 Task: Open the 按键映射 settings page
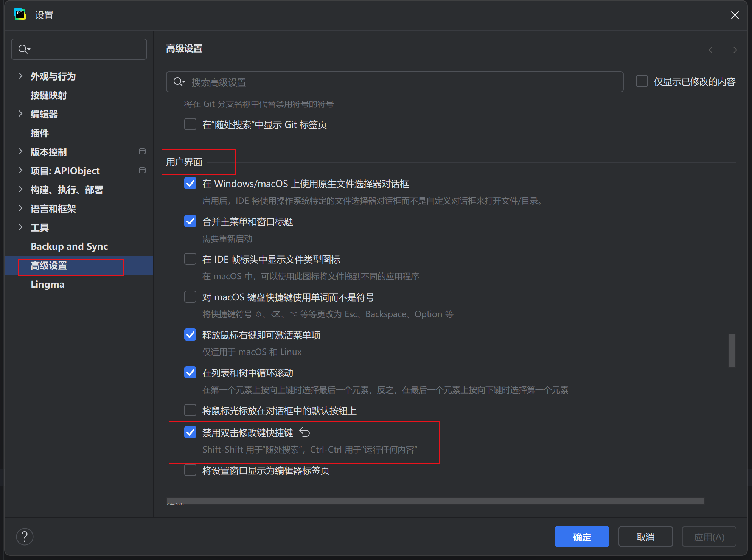click(x=48, y=95)
